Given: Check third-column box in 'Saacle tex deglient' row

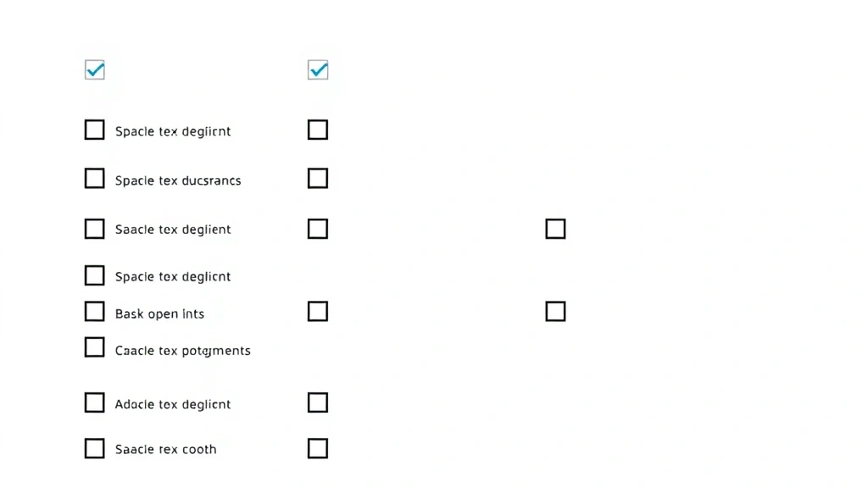Looking at the screenshot, I should [x=555, y=229].
